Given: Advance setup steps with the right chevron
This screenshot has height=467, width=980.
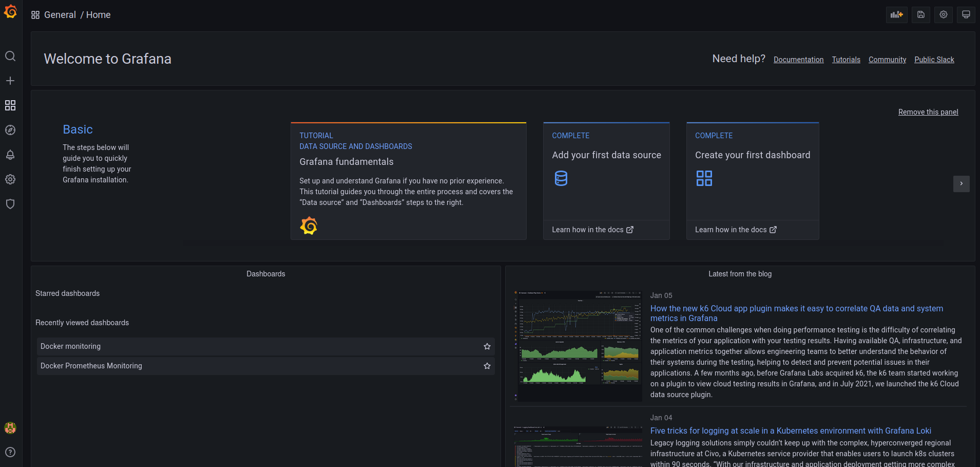Looking at the screenshot, I should point(962,183).
